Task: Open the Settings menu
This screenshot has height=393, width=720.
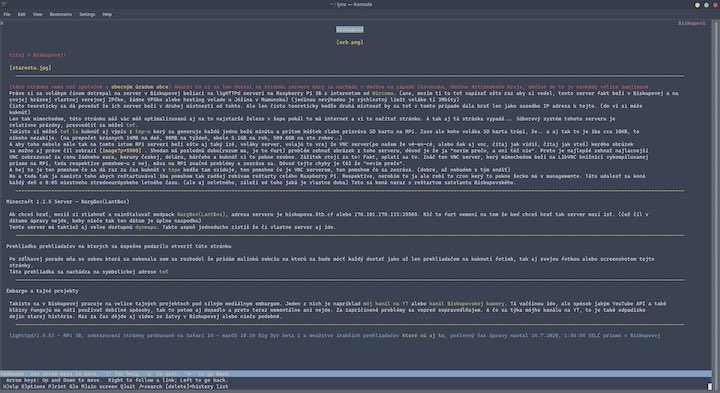Action: click(x=87, y=14)
